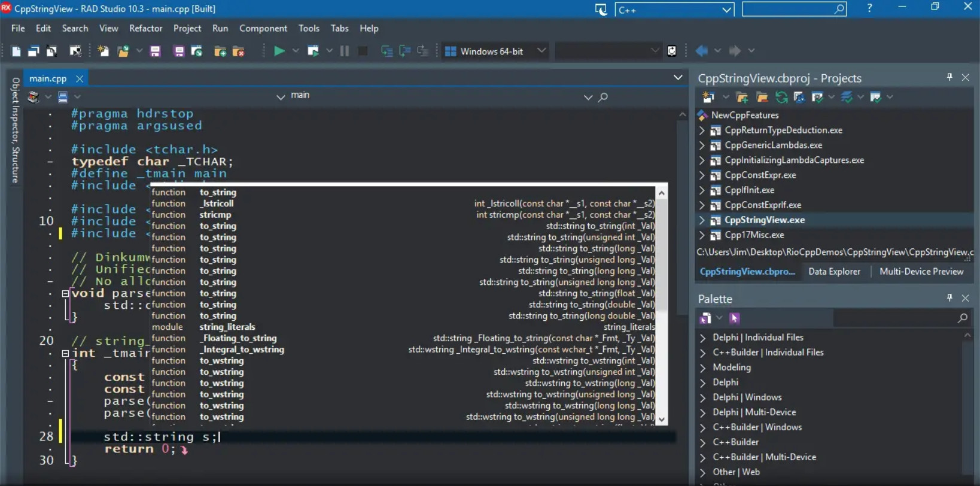
Task: Click the IDE Insight search box
Action: coord(794,9)
